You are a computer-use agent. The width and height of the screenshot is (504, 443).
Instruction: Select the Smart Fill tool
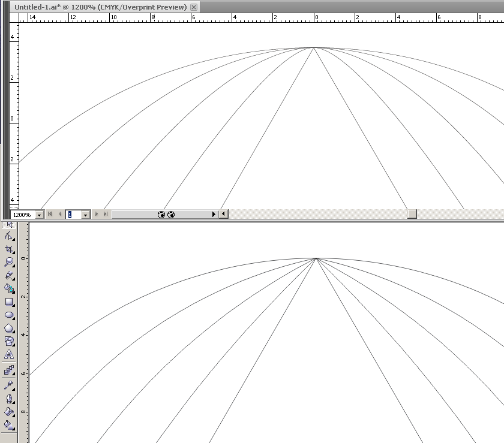[9, 288]
